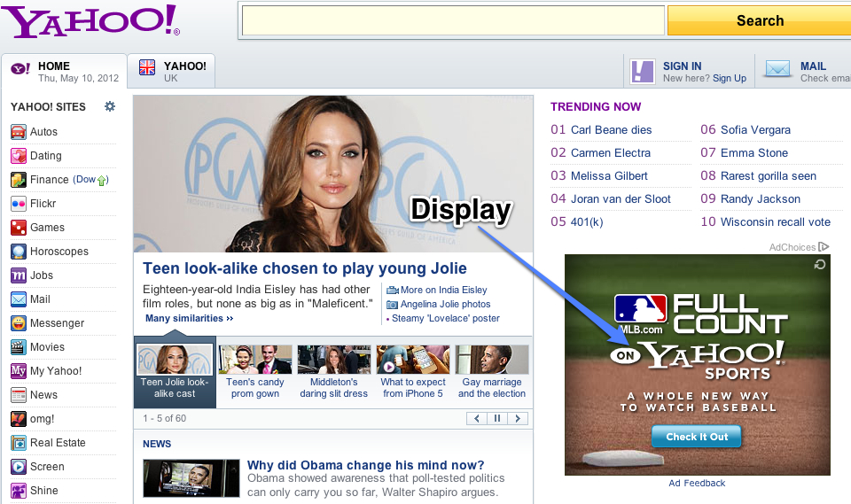Open the Obama news video thumbnail
851x504 pixels.
(191, 478)
